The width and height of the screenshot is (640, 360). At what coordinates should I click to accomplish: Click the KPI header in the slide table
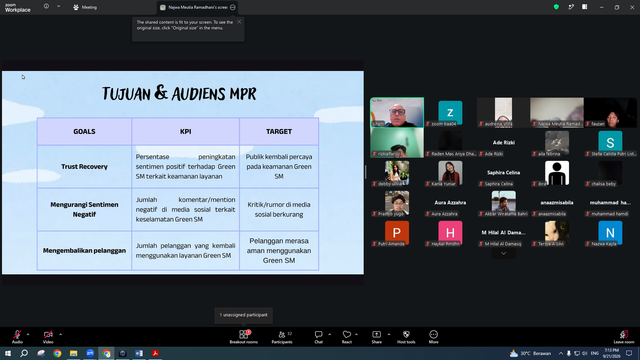pyautogui.click(x=186, y=131)
